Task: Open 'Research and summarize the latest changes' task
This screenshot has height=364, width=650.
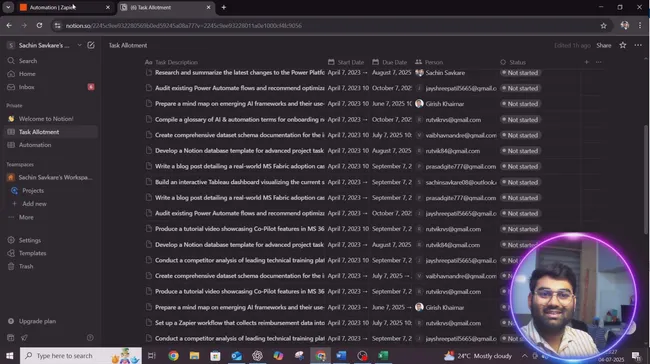Action: tap(240, 73)
